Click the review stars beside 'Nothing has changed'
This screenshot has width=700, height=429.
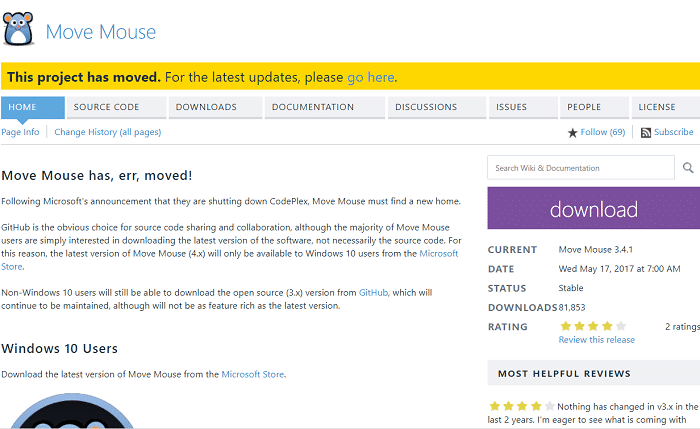[522, 406]
